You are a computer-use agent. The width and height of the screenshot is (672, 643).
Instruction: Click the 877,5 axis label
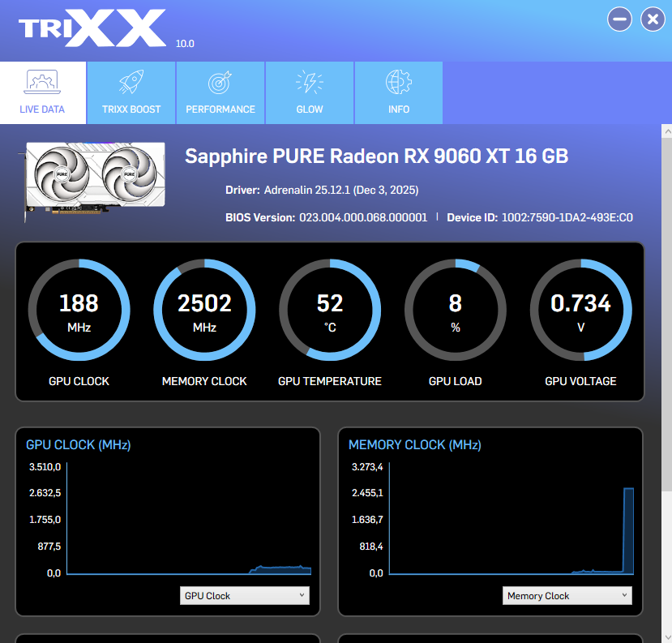pos(49,547)
